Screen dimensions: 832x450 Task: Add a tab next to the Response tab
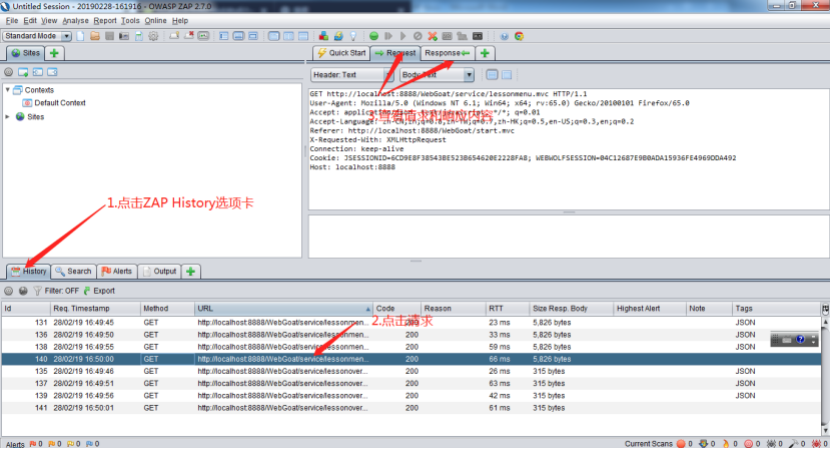(x=484, y=53)
